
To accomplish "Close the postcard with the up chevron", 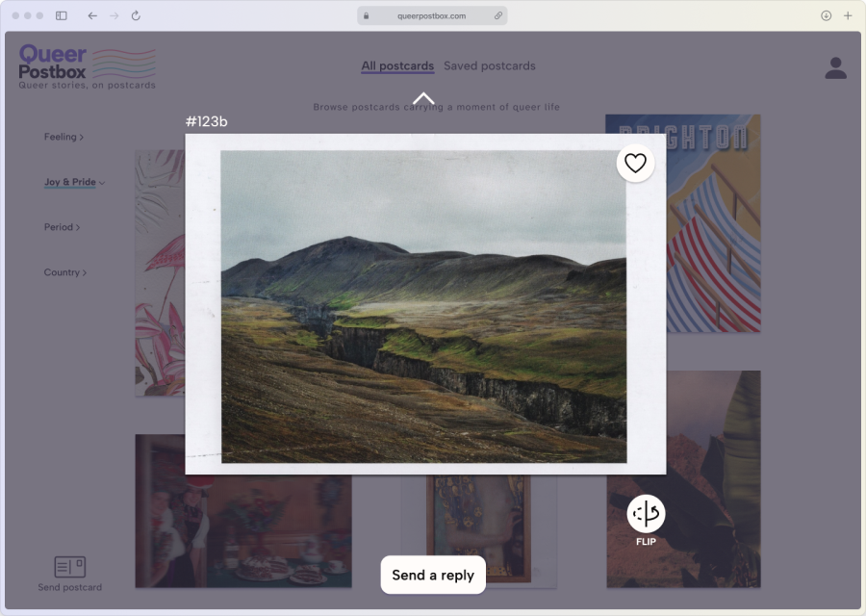I will pyautogui.click(x=423, y=98).
